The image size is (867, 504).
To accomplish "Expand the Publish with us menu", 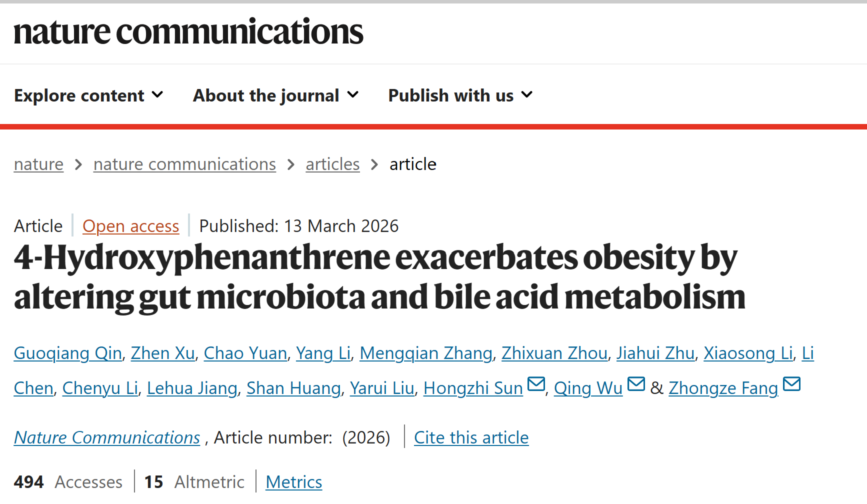I will coord(460,95).
